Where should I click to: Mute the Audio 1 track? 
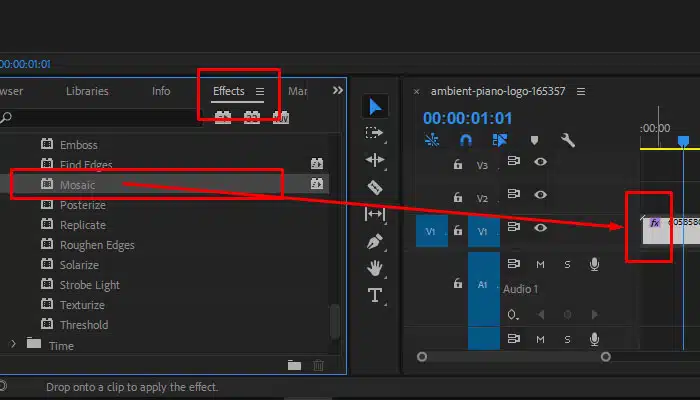540,265
